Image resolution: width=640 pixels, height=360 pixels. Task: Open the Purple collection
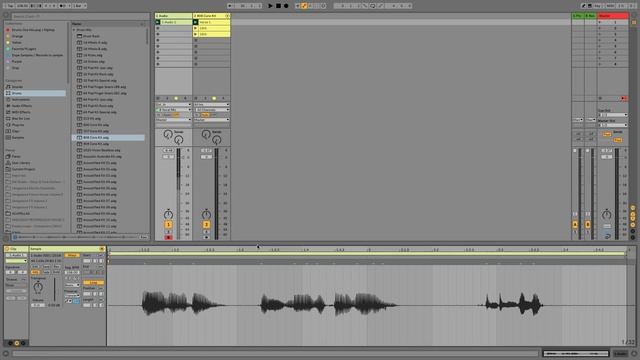tap(17, 62)
